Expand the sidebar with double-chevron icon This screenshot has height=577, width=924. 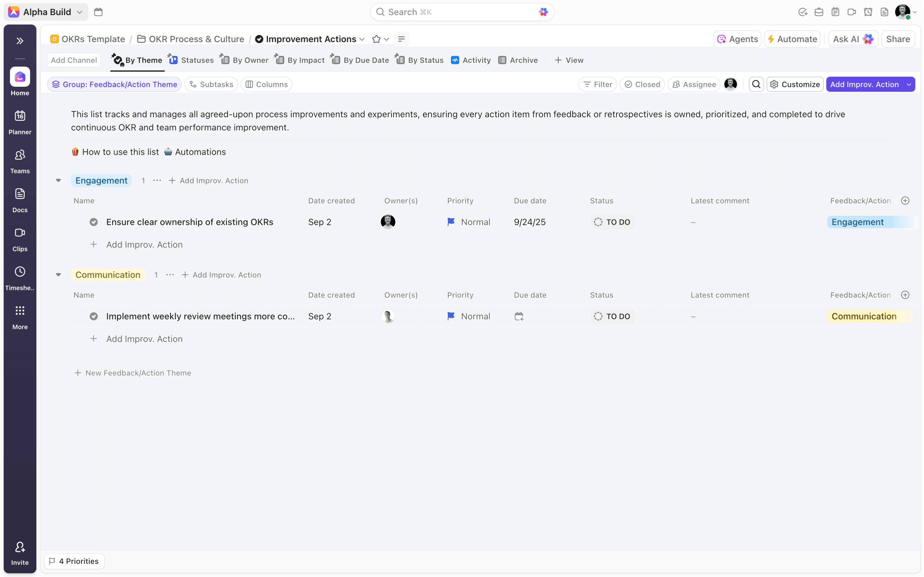(x=20, y=41)
